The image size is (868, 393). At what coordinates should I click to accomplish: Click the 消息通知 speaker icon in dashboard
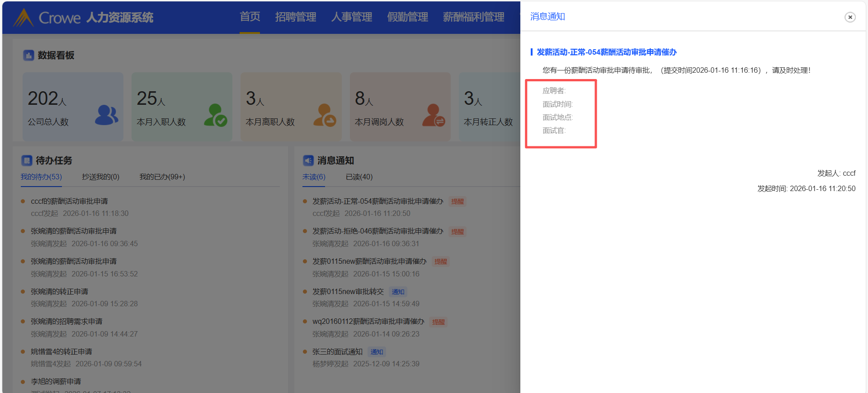[x=308, y=160]
